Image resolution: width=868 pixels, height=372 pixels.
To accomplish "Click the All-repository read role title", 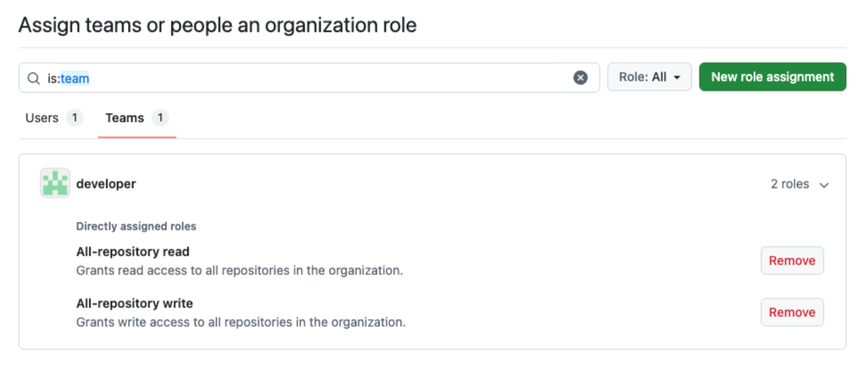I will (133, 252).
